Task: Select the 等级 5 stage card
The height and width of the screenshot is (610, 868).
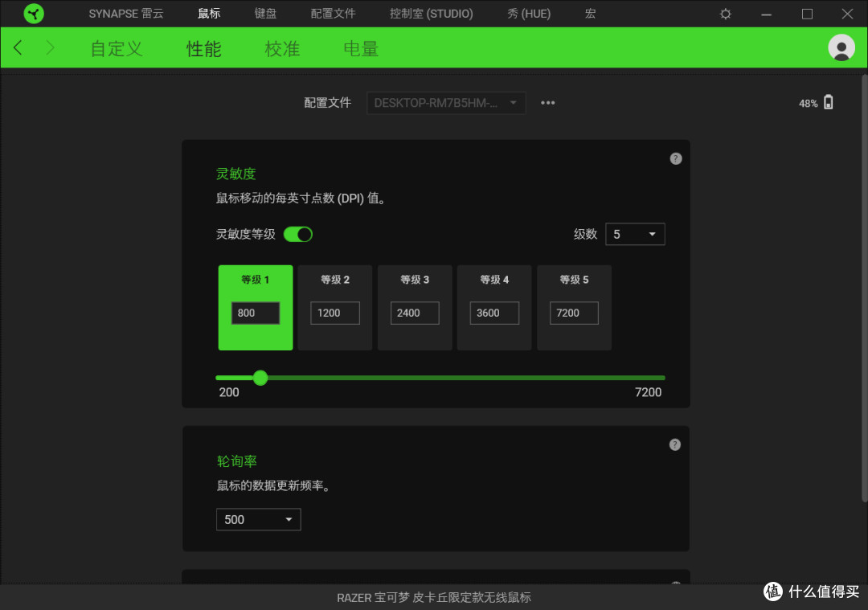Action: pos(574,307)
